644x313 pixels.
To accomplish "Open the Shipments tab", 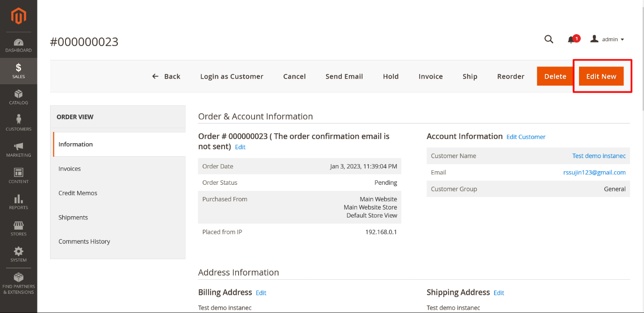I will tap(73, 217).
